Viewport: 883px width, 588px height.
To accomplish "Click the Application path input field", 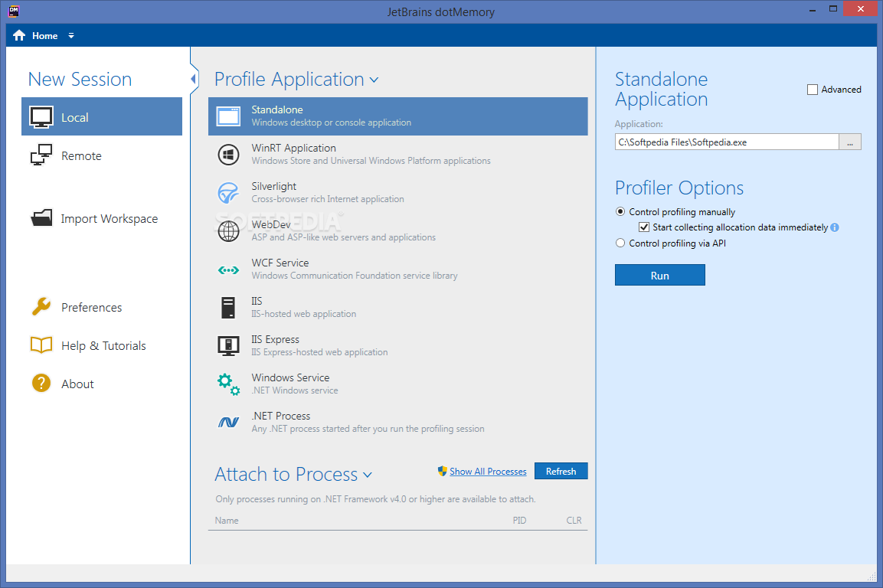I will pos(727,142).
